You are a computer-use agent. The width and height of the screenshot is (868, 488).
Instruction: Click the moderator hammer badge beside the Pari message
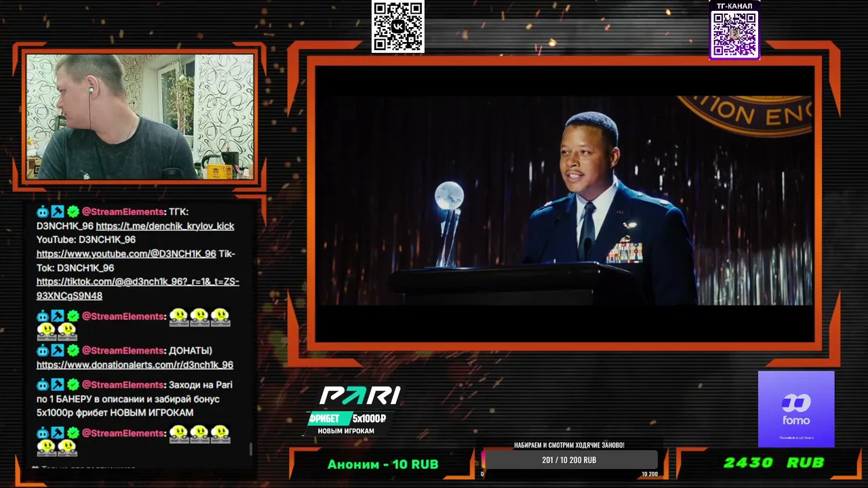(x=58, y=384)
